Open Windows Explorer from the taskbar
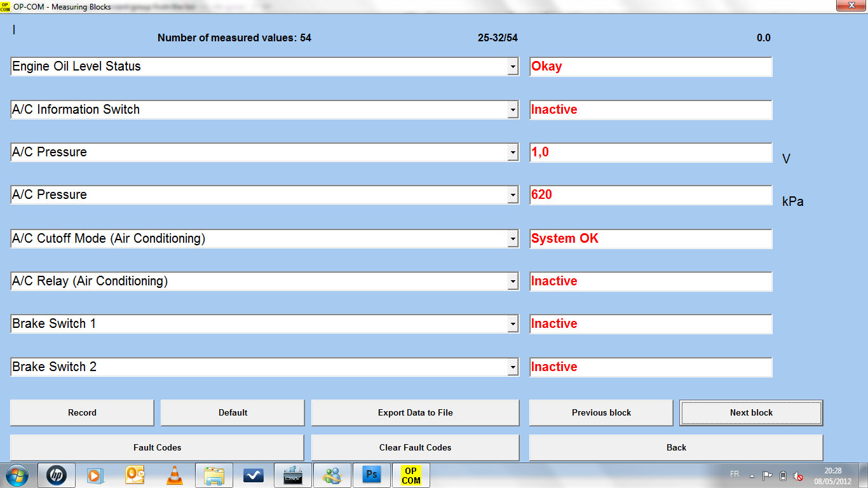 pyautogui.click(x=214, y=475)
